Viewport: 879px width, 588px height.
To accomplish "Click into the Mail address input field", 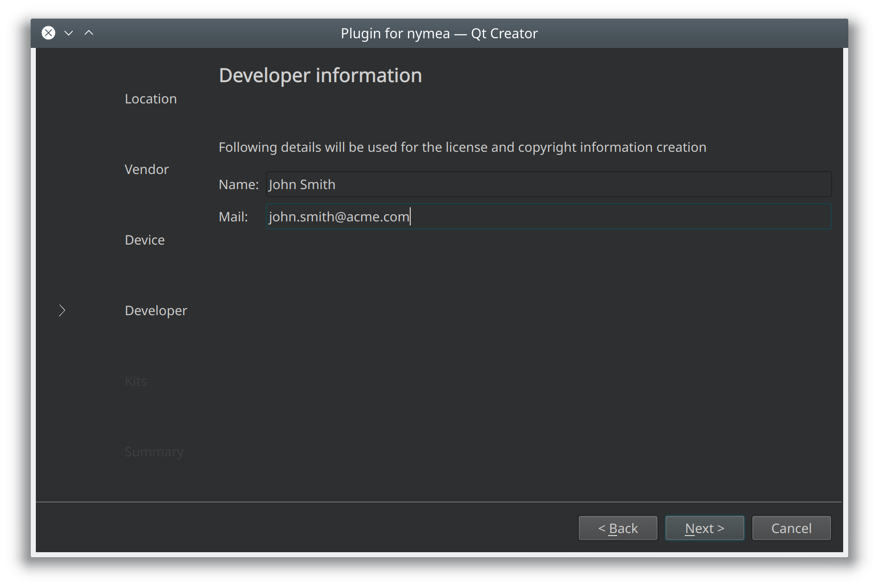I will [548, 217].
